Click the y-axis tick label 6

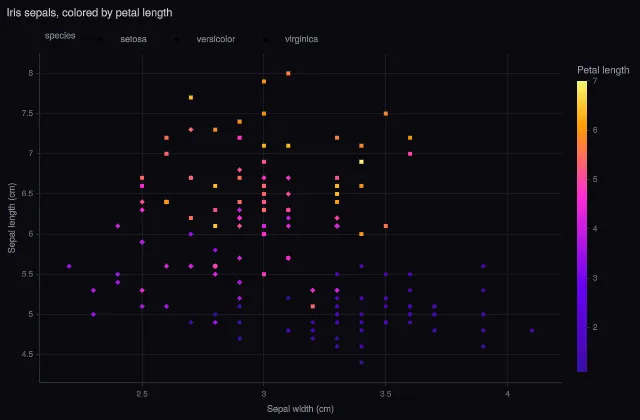[31, 234]
